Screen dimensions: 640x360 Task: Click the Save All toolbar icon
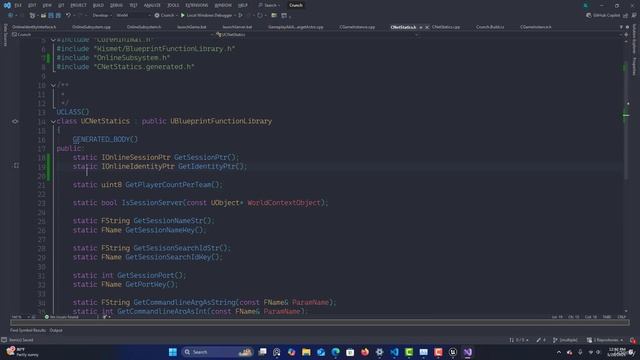[58, 16]
